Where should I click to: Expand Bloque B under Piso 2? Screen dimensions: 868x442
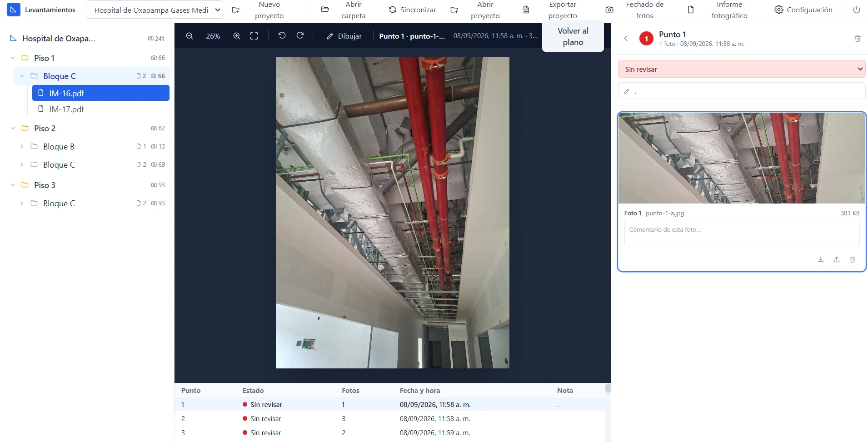tap(22, 146)
